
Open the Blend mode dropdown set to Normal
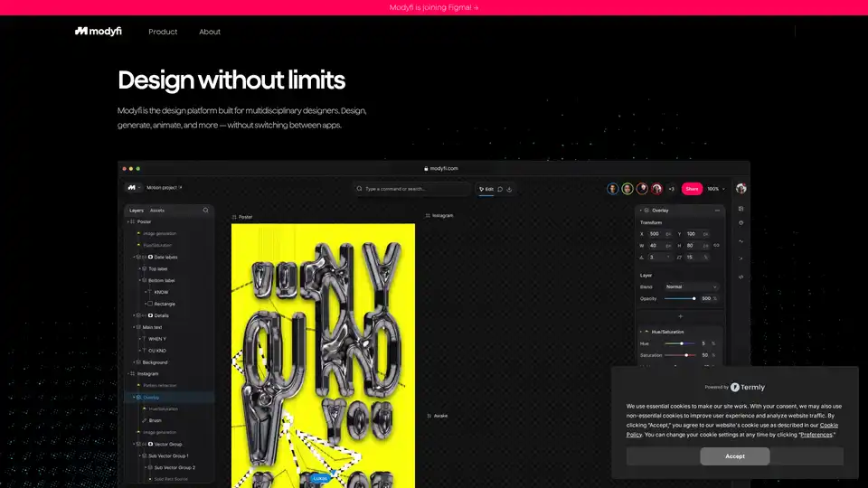pyautogui.click(x=691, y=286)
